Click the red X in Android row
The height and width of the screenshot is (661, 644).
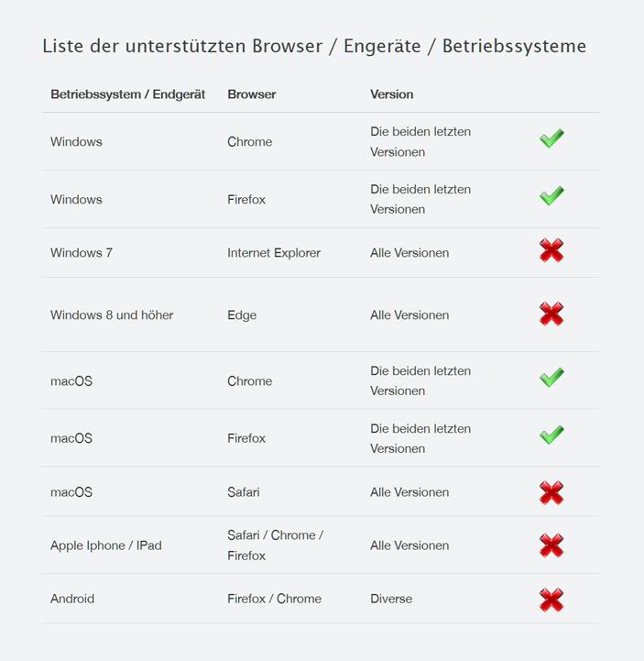click(551, 600)
